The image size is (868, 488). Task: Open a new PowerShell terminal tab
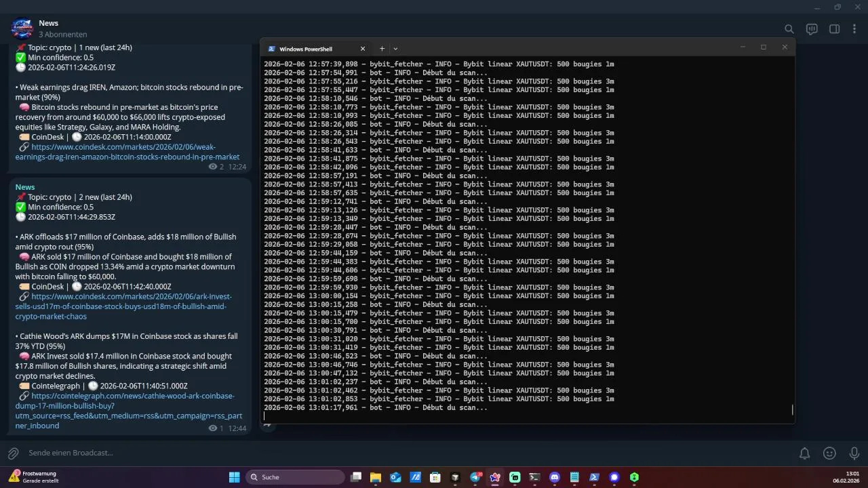click(382, 49)
